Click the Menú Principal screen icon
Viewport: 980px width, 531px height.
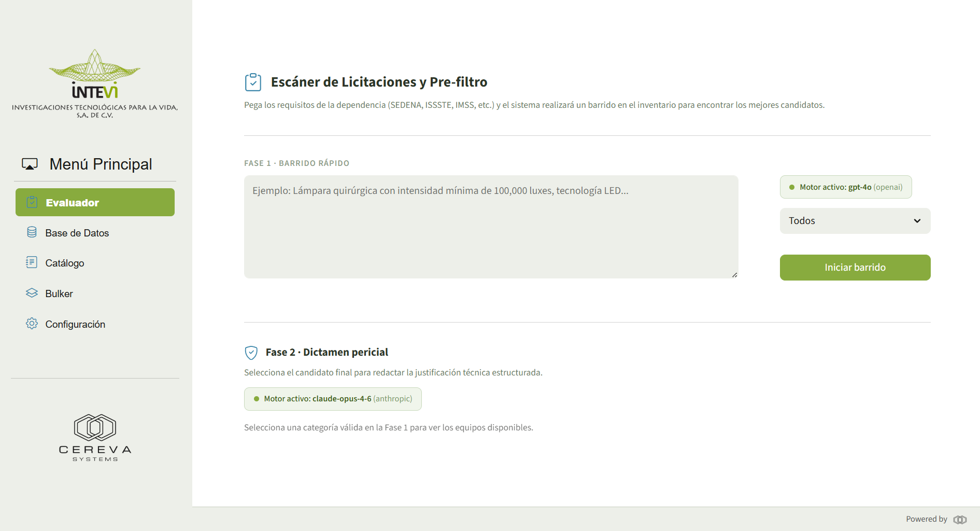click(x=30, y=164)
